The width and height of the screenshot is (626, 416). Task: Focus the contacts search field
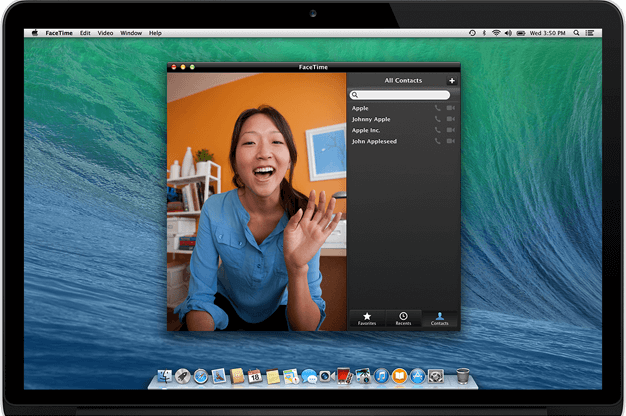(x=400, y=95)
